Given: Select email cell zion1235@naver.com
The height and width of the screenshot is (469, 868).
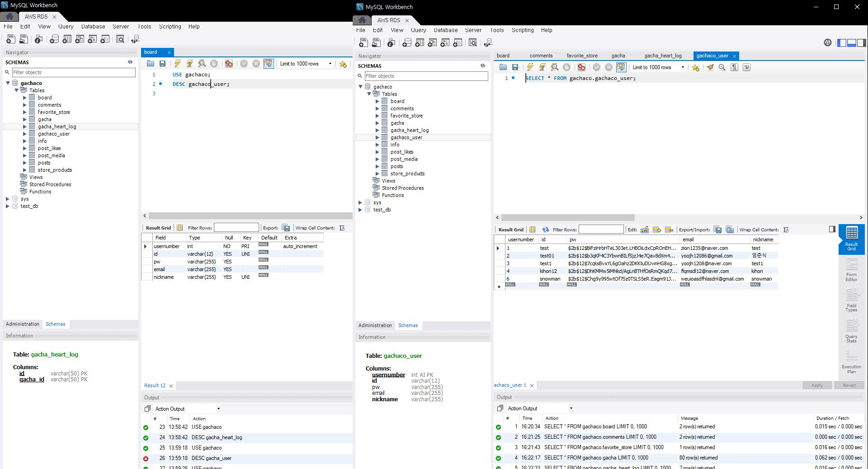Looking at the screenshot, I should point(714,248).
